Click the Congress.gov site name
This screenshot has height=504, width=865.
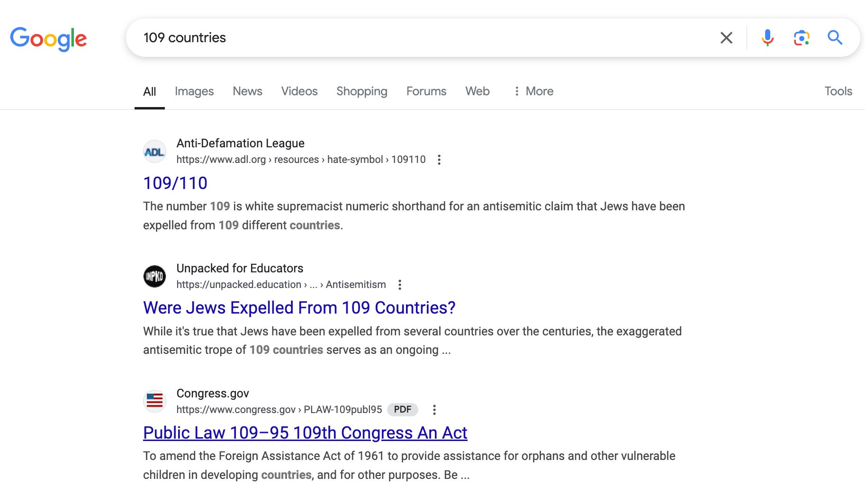click(x=213, y=393)
